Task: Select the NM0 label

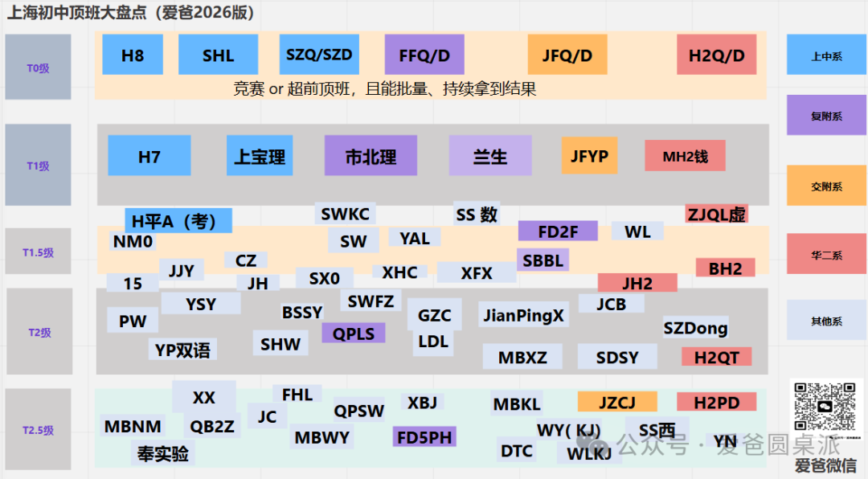Action: (133, 241)
